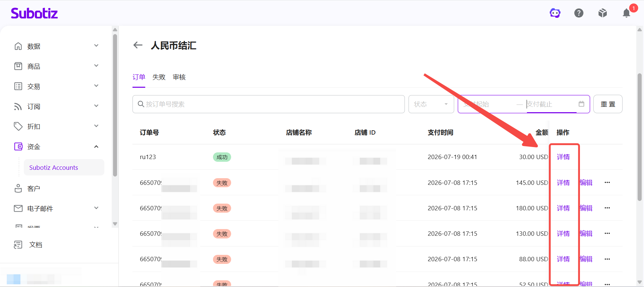The height and width of the screenshot is (287, 644).
Task: Expand the 商品 menu chevron
Action: (x=96, y=66)
